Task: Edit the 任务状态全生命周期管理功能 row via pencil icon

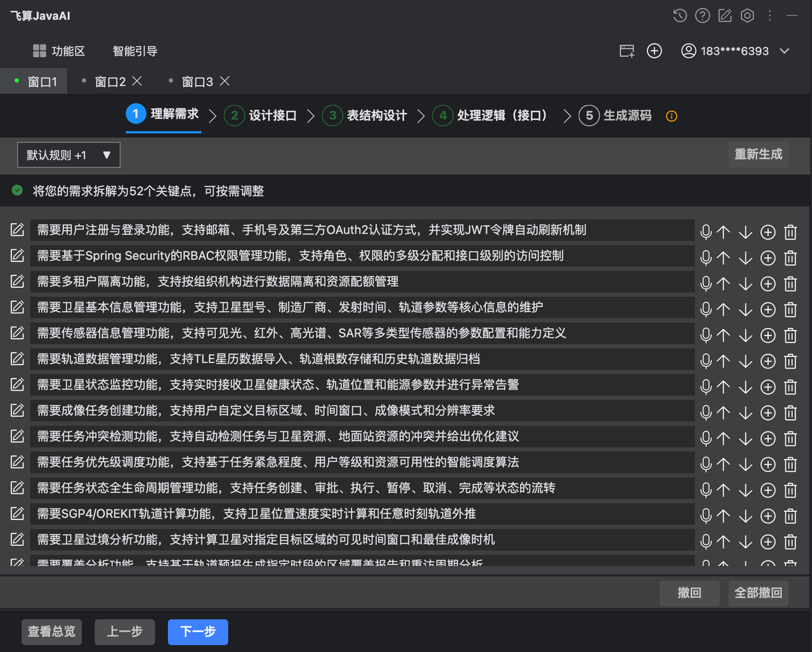Action: tap(17, 488)
